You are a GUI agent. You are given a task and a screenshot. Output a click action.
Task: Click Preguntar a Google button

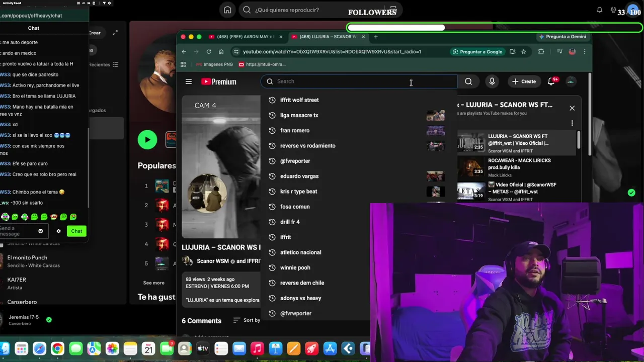click(477, 52)
